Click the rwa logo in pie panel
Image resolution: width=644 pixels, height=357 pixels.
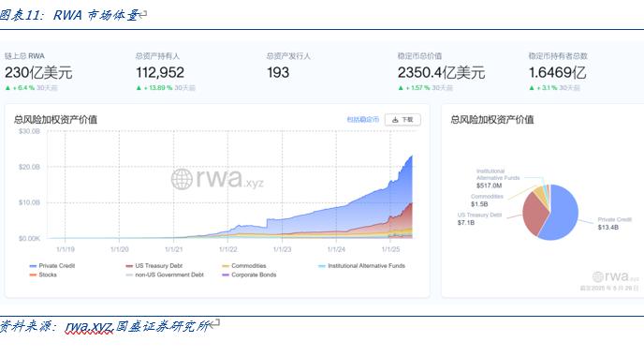point(616,276)
